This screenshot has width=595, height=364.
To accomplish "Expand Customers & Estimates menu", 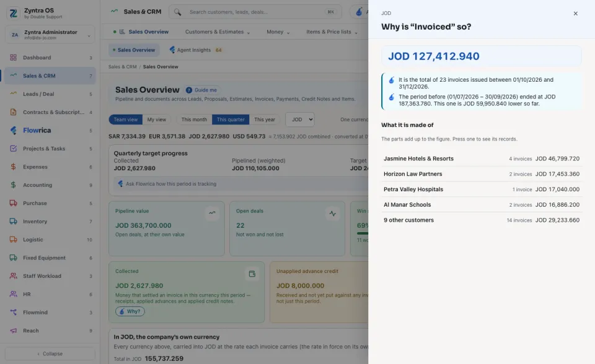I will pyautogui.click(x=218, y=32).
